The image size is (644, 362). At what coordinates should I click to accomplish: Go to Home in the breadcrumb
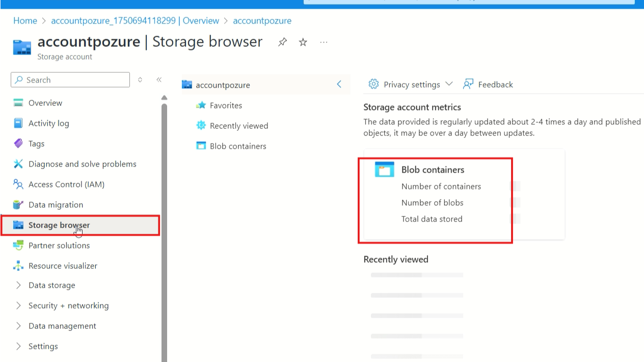click(25, 21)
